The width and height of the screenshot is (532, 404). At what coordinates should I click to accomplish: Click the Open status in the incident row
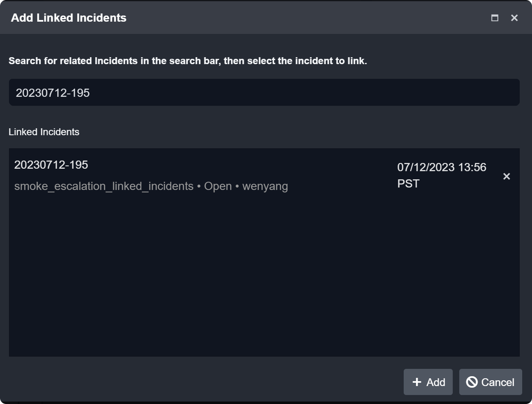[x=218, y=186]
